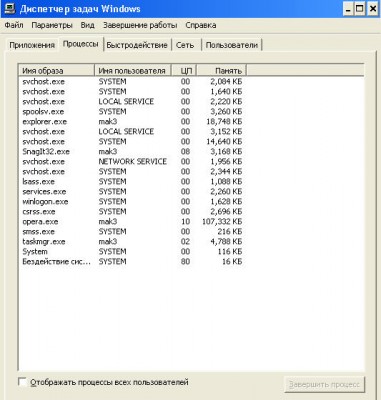This screenshot has height=400, width=381.
Task: Switch to the Быстродействие tab
Action: (x=137, y=45)
